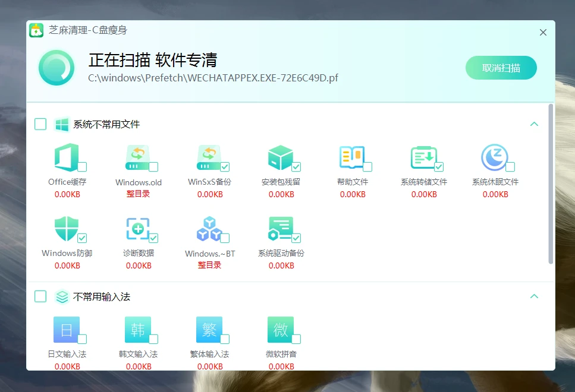Check the 系统不常用文件 group checkbox

coord(40,124)
